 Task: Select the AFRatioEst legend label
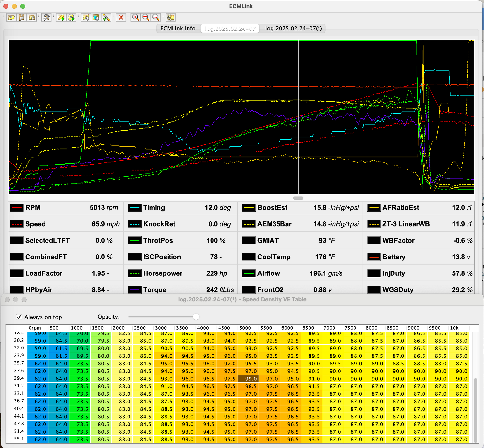pos(401,207)
